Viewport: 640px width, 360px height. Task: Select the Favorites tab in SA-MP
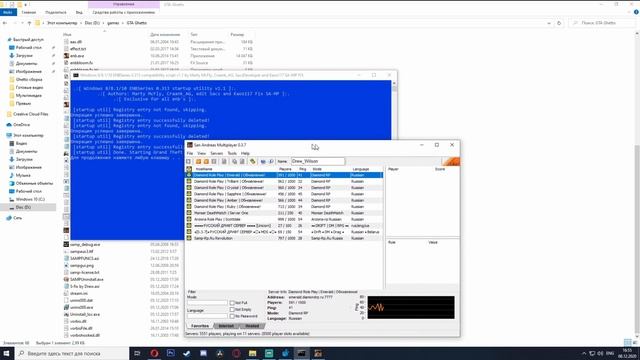[200, 326]
